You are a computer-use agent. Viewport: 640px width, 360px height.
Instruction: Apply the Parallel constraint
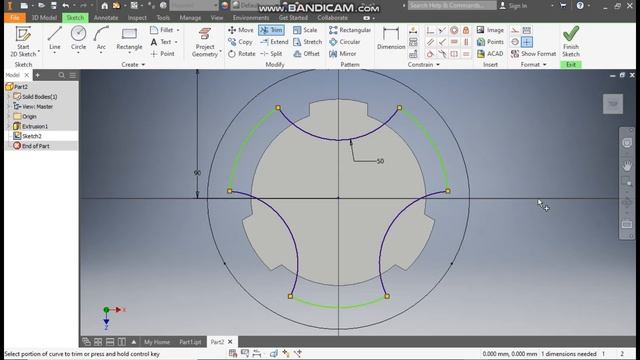tap(430, 42)
